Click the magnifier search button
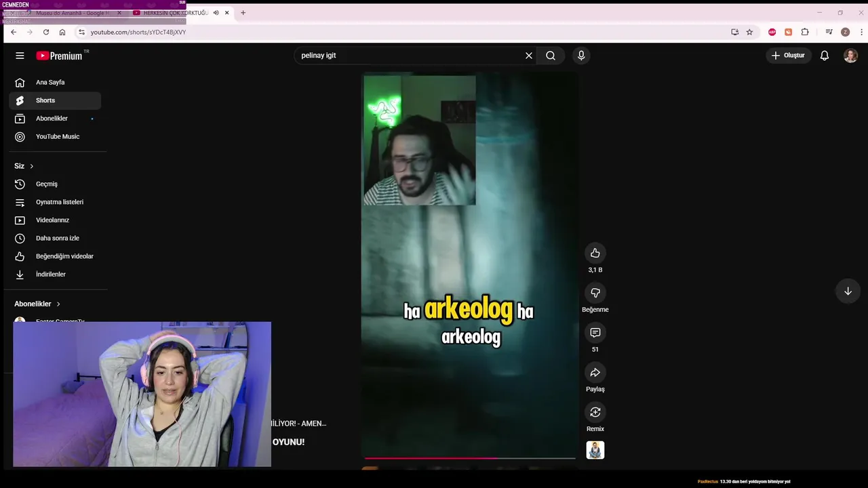Screen dimensions: 868x488 (551, 56)
